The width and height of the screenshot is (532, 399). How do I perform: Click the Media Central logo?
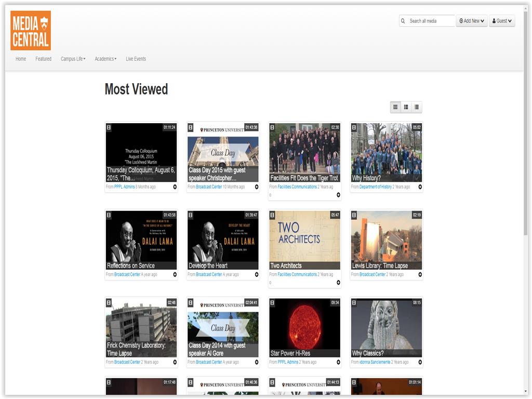tap(31, 31)
